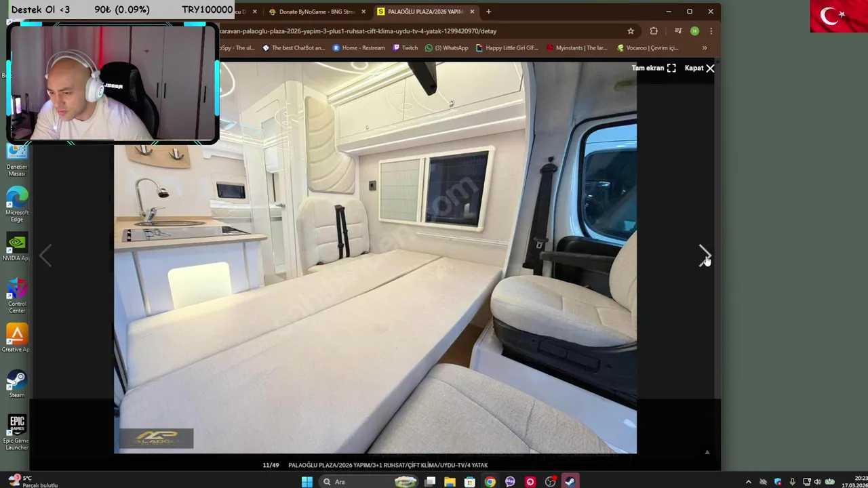Launch Microsoft Edge desktop shortcut
868x488 pixels.
click(17, 205)
